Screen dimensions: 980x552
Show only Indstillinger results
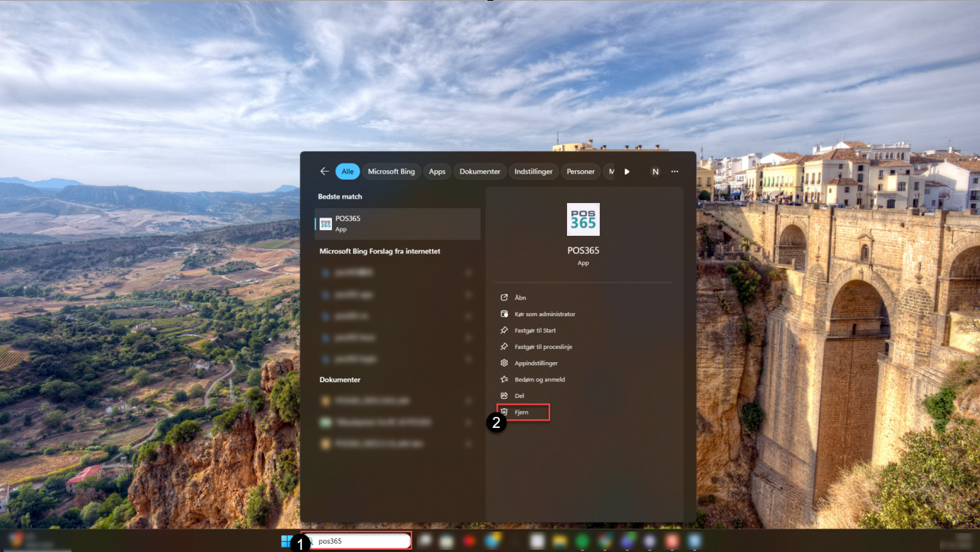(535, 172)
